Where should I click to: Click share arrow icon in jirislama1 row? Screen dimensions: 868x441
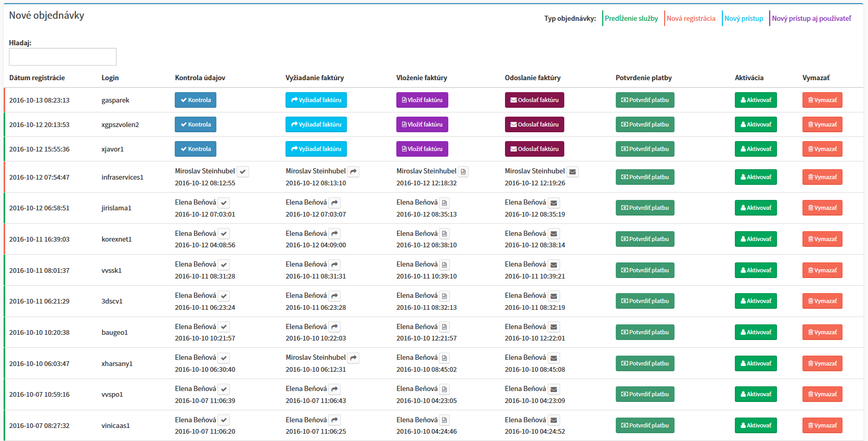(335, 203)
